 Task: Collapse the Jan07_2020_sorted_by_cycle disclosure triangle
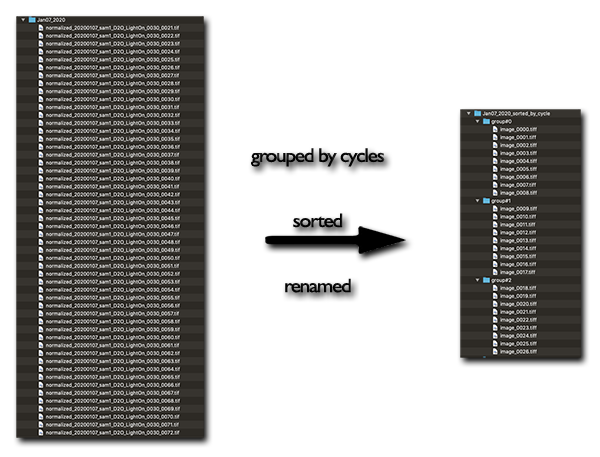(468, 114)
